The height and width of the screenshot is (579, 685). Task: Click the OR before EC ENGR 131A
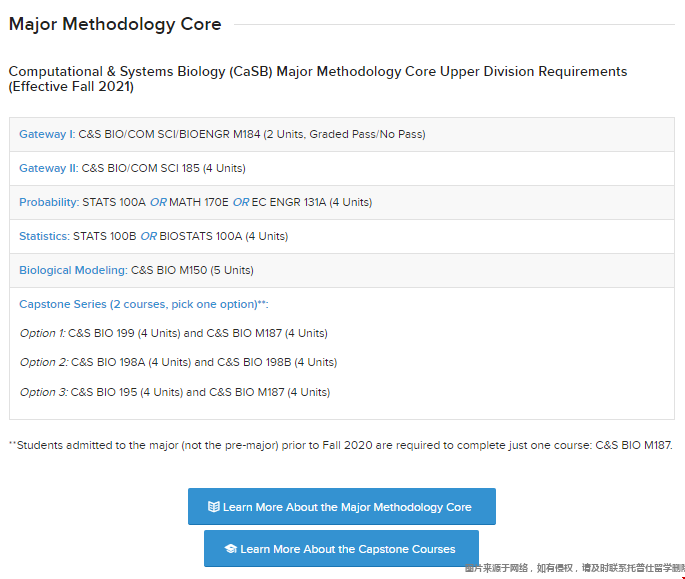pos(240,202)
